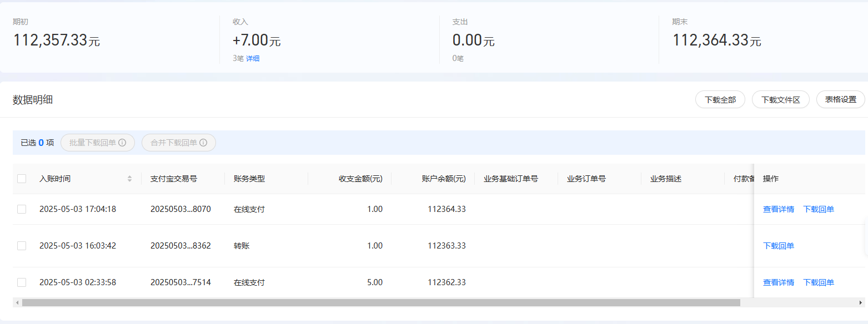Tick the checkbox for the 02:33:58 row
This screenshot has width=868, height=324.
[22, 282]
